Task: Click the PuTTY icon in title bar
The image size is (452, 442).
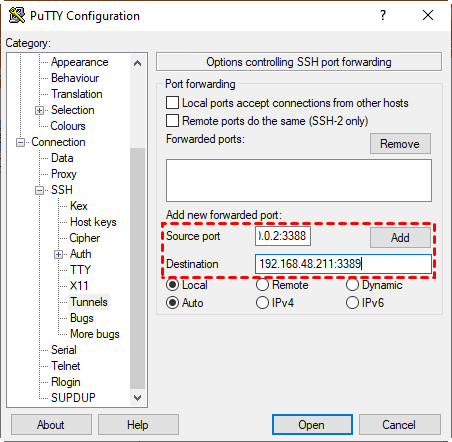Action: click(x=17, y=15)
